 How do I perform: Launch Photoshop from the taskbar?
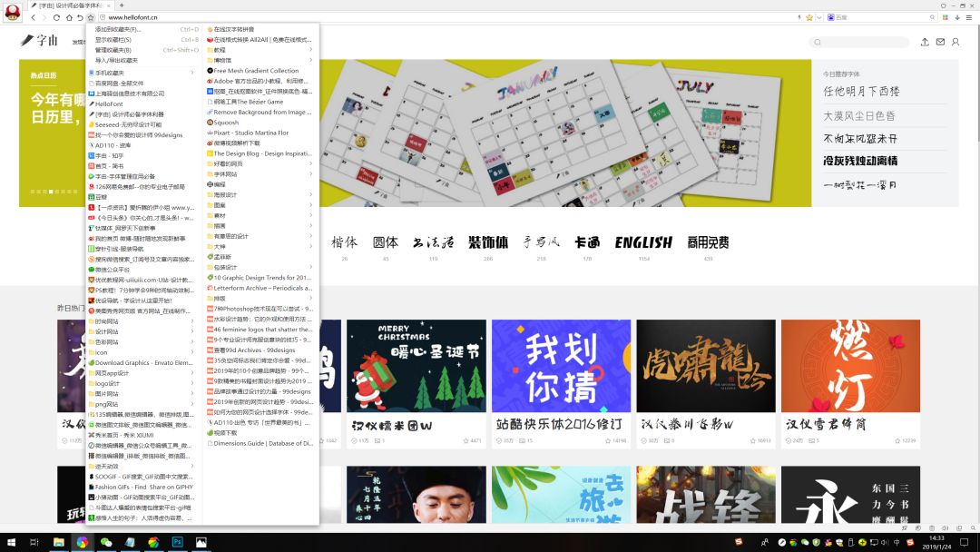tap(178, 542)
